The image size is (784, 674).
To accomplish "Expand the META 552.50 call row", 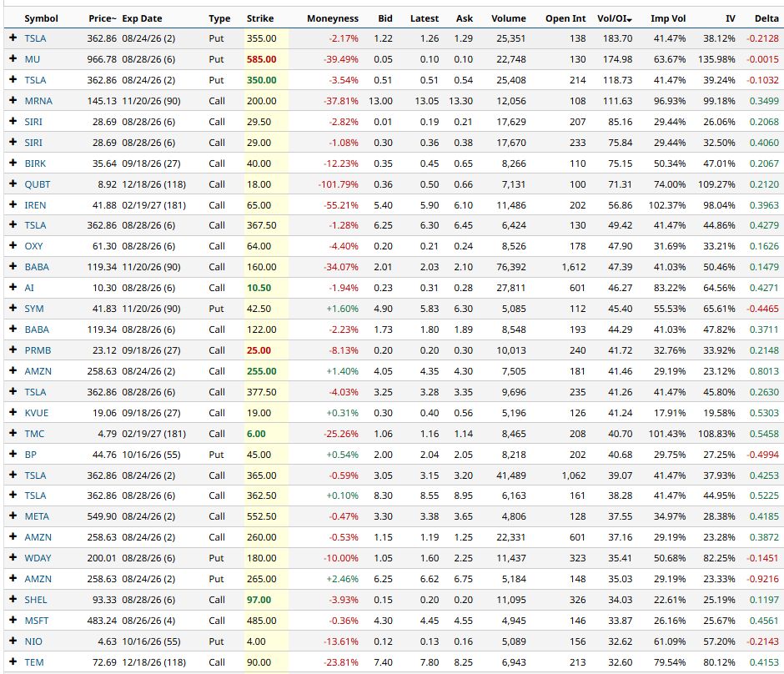I will coord(13,516).
